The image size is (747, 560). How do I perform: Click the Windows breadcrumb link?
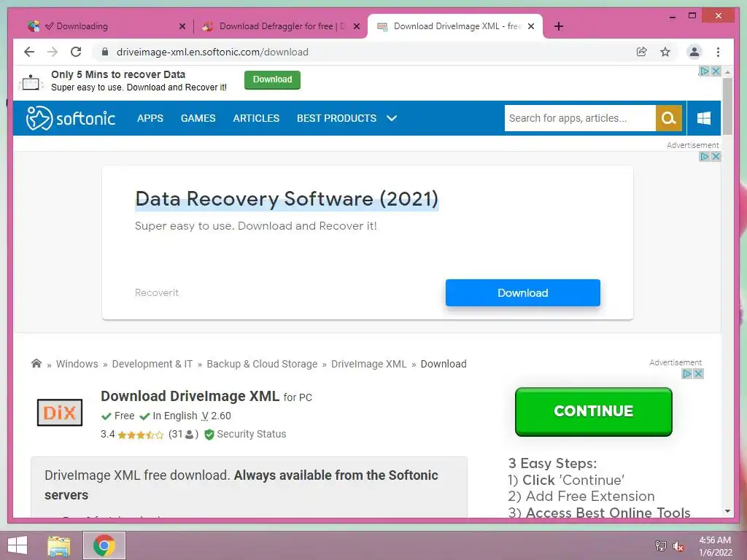(77, 364)
